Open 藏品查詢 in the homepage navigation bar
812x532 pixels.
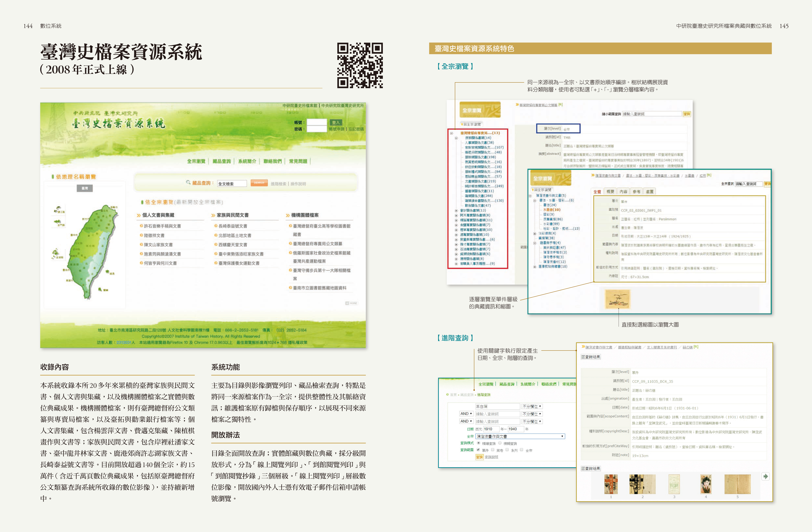click(222, 161)
